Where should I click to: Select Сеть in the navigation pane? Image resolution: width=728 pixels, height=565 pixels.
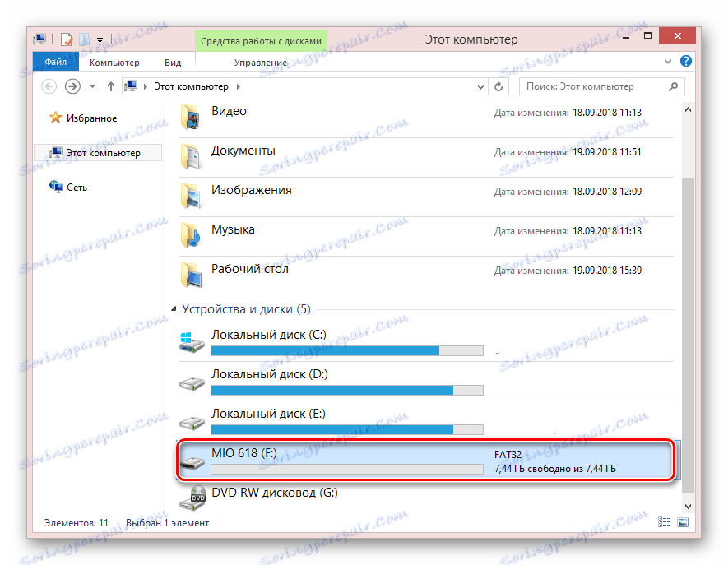point(77,187)
